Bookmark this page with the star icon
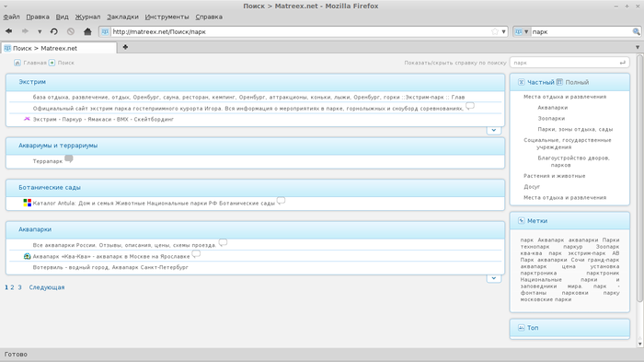The width and height of the screenshot is (644, 362). 495,31
